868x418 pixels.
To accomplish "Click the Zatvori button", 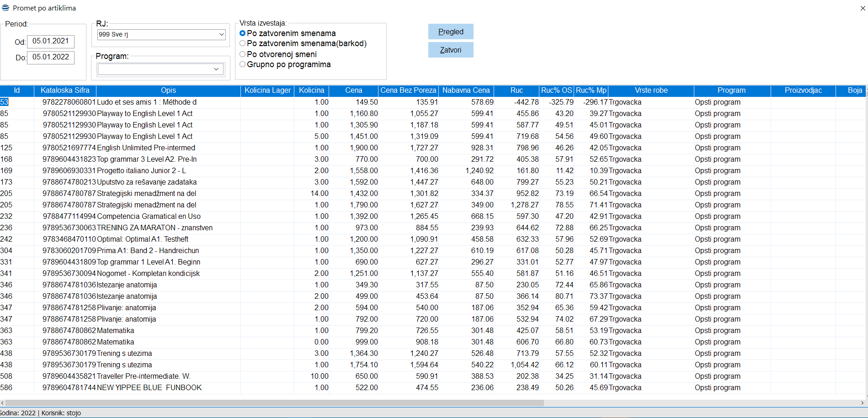I will [x=450, y=50].
